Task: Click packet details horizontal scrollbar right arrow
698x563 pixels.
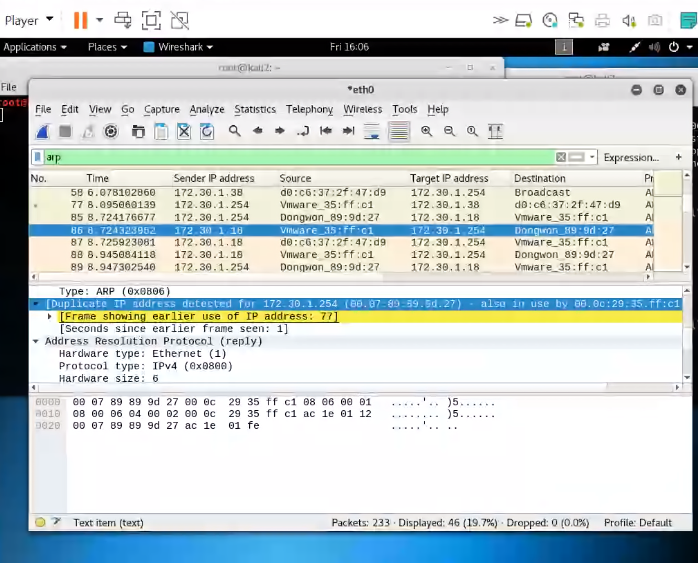Action: click(678, 388)
